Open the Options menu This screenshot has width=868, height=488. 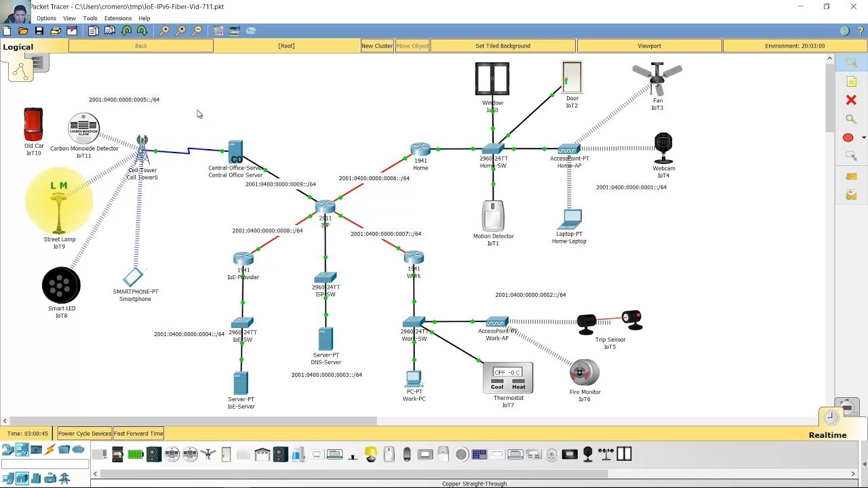click(x=46, y=18)
